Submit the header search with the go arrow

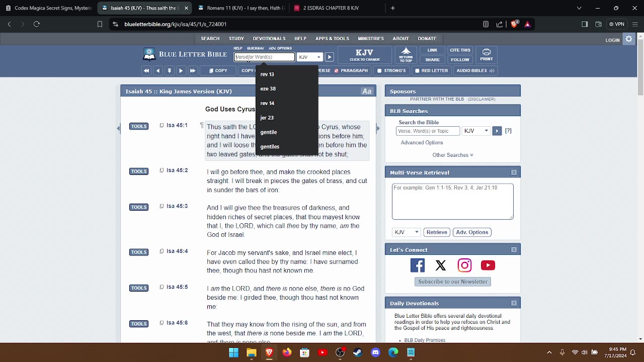click(x=329, y=57)
